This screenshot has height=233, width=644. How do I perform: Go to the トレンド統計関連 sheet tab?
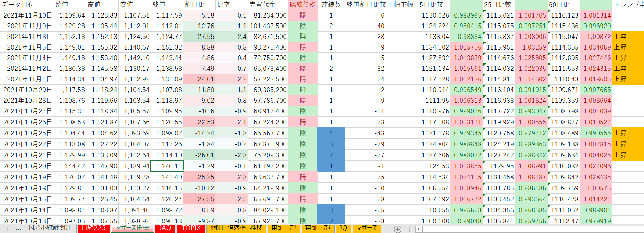(50, 228)
